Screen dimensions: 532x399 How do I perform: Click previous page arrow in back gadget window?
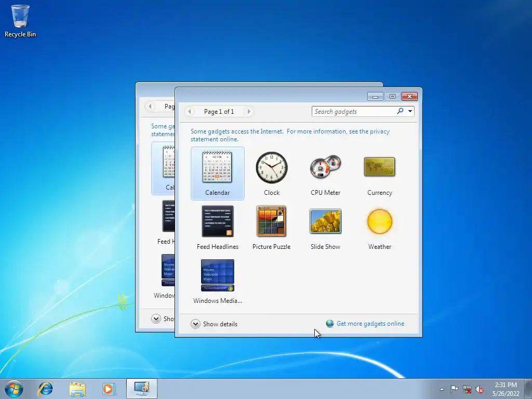(150, 106)
